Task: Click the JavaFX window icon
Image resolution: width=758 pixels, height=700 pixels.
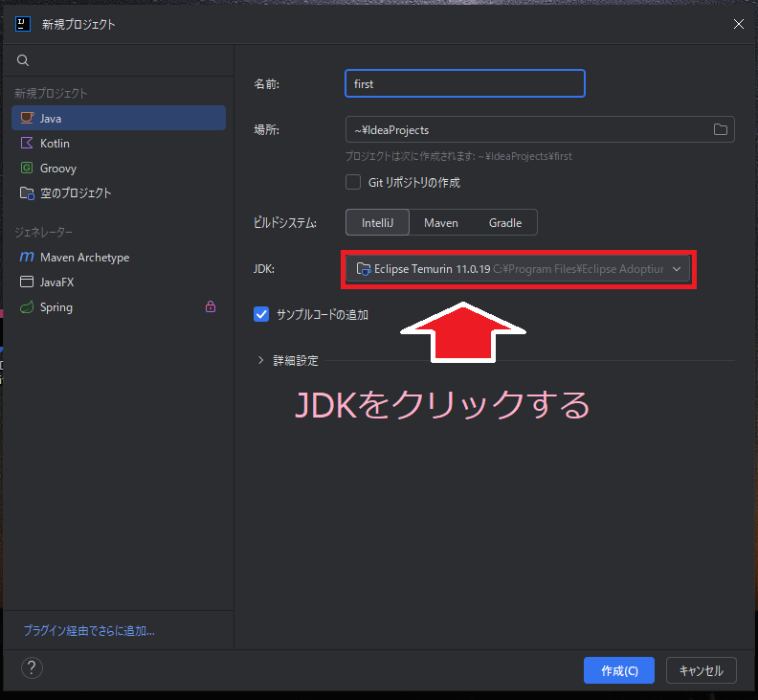Action: pyautogui.click(x=27, y=282)
